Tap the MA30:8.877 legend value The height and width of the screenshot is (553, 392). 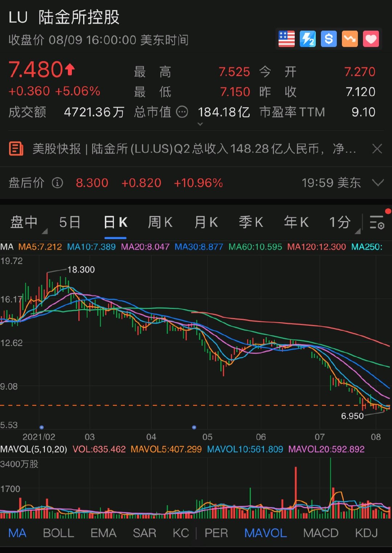[x=199, y=247]
